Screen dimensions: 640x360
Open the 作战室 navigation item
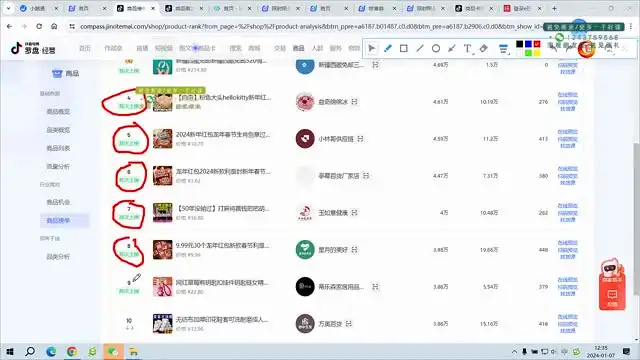point(113,48)
